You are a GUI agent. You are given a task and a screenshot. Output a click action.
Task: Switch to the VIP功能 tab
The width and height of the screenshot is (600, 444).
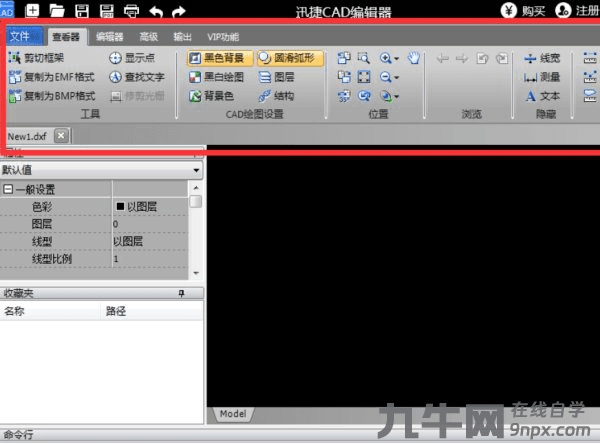click(223, 37)
